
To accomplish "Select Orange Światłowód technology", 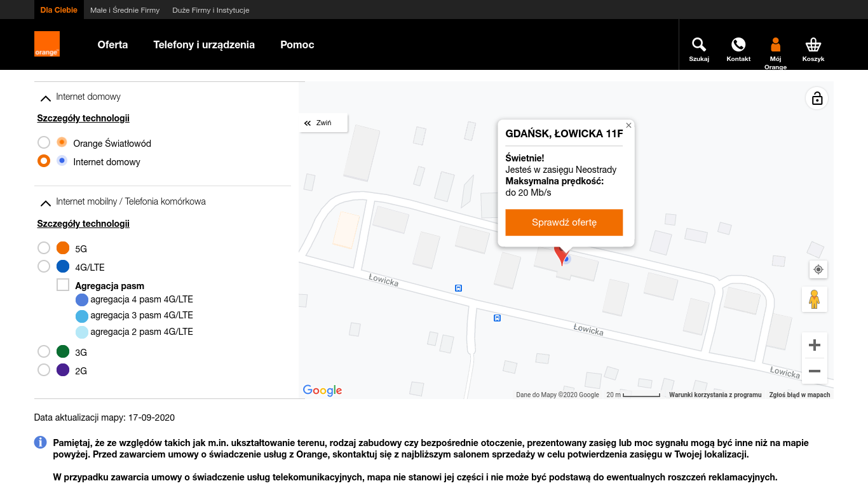I will [x=43, y=142].
